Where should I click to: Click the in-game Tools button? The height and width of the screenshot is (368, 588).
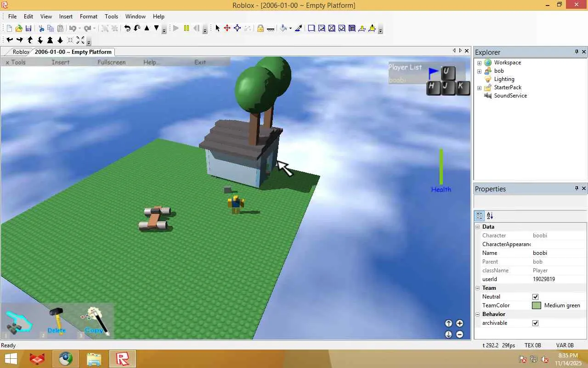point(16,62)
